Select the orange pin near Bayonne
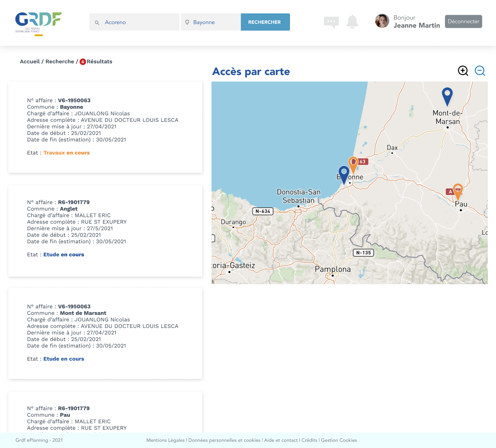 [x=353, y=165]
